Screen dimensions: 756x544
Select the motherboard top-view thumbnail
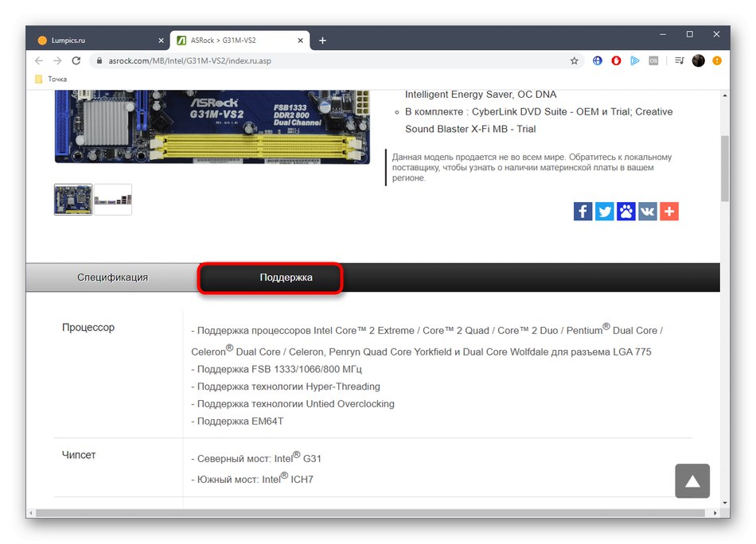click(73, 200)
